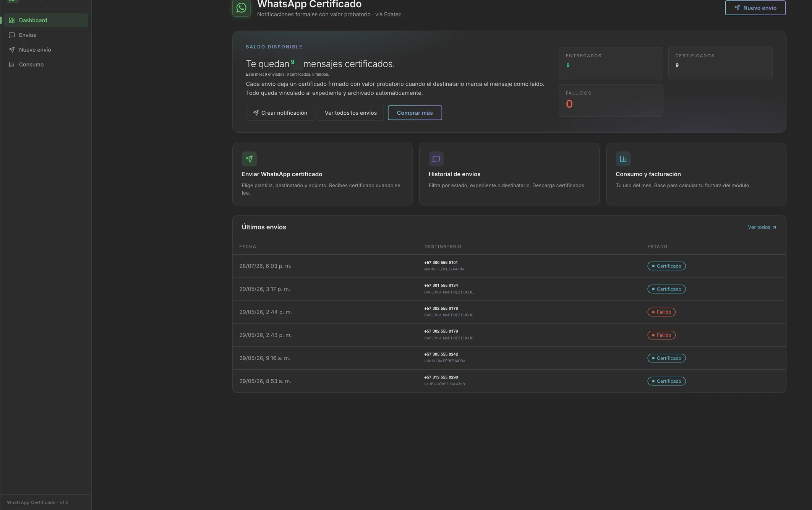The width and height of the screenshot is (812, 510).
Task: Click the Certificado badge for the 8:53 a. m. row
Action: pyautogui.click(x=666, y=381)
